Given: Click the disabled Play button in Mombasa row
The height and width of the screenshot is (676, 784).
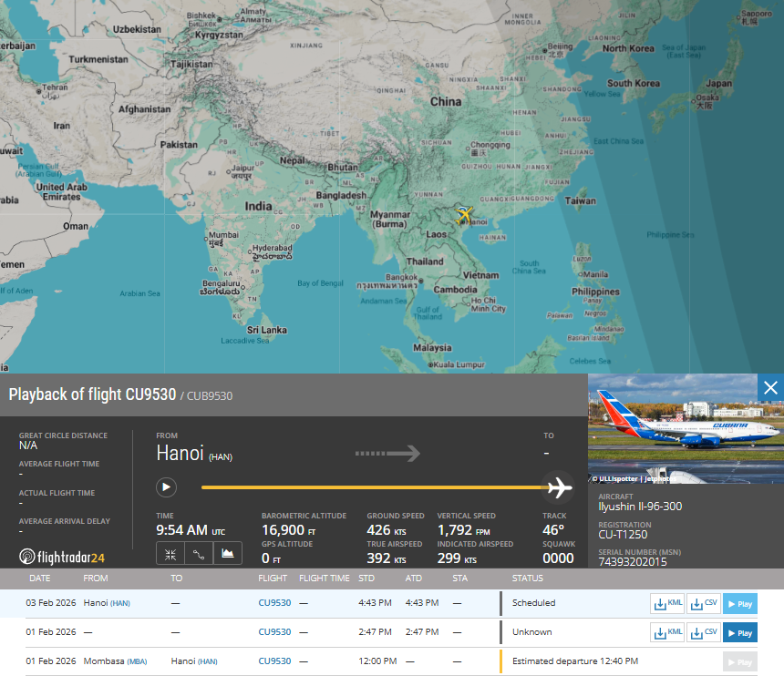Looking at the screenshot, I should (x=740, y=662).
